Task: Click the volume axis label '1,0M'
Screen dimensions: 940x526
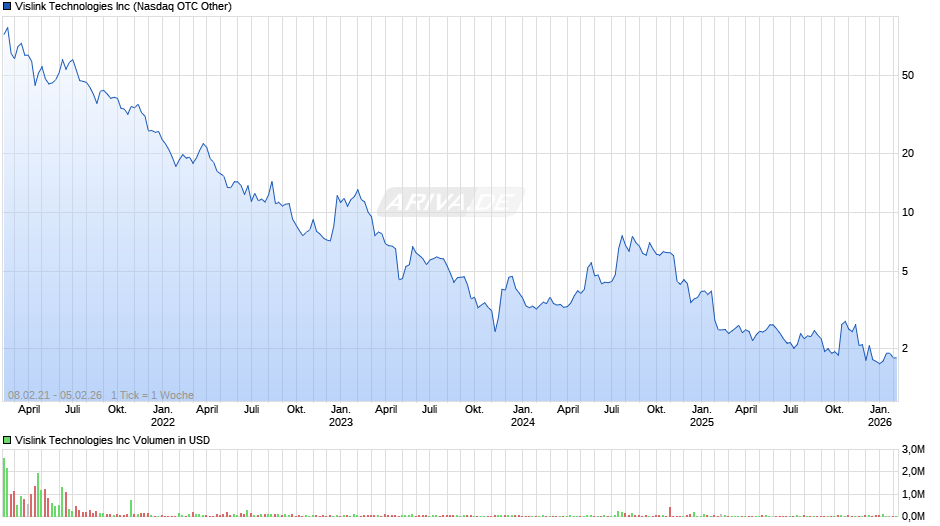Action: pyautogui.click(x=913, y=494)
